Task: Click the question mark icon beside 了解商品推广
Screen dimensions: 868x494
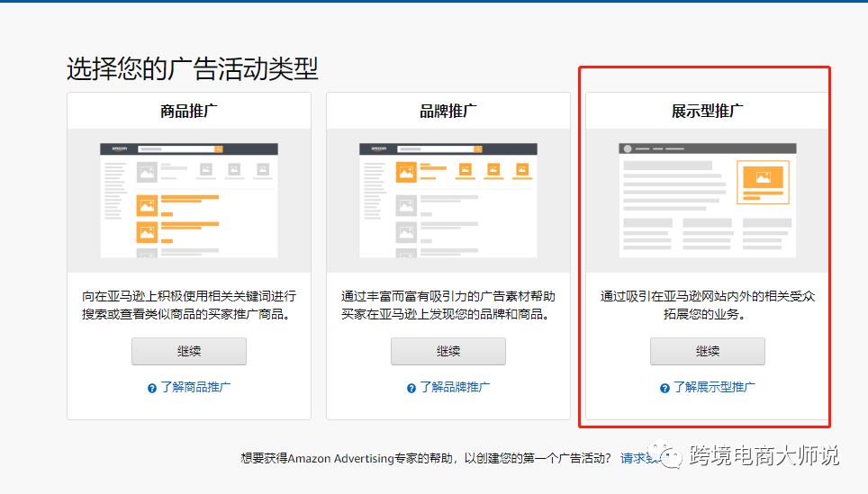Action: 151,389
